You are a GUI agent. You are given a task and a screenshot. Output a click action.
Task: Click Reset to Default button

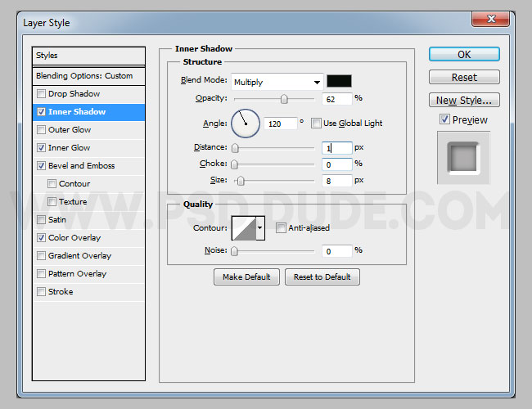(322, 277)
